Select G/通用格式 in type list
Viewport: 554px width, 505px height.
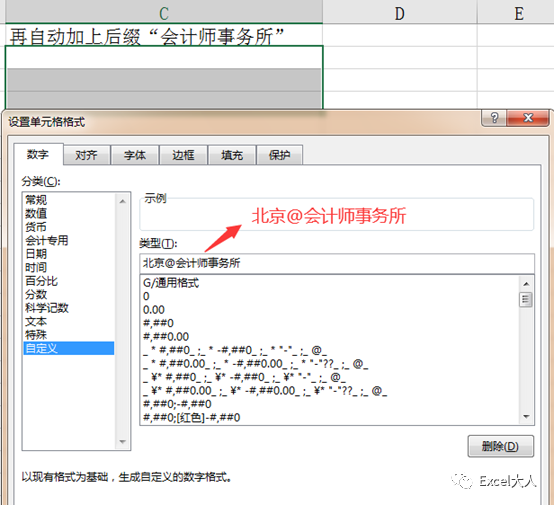(x=171, y=283)
